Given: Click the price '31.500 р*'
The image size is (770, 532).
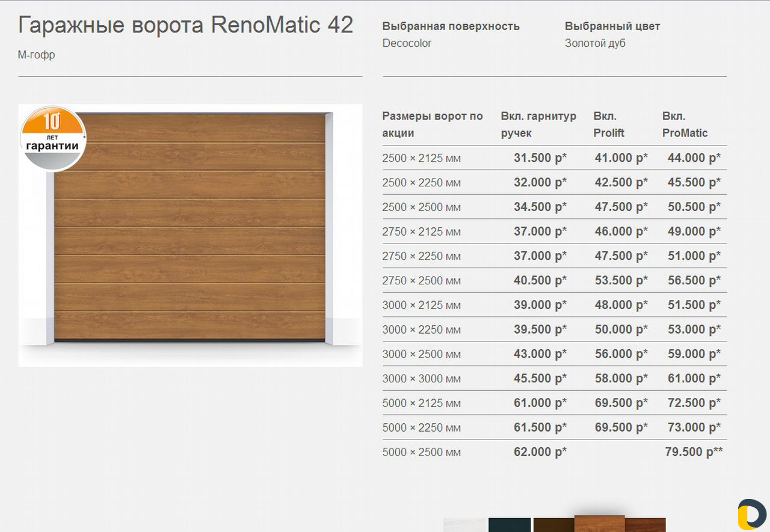Looking at the screenshot, I should pos(540,158).
